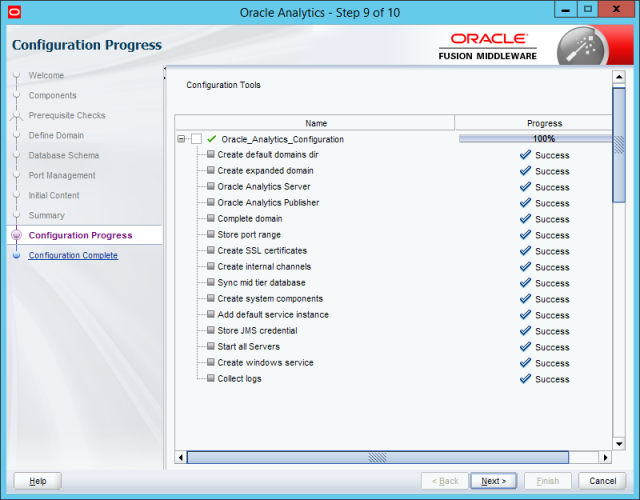Click the scroll up arrow

(x=619, y=77)
